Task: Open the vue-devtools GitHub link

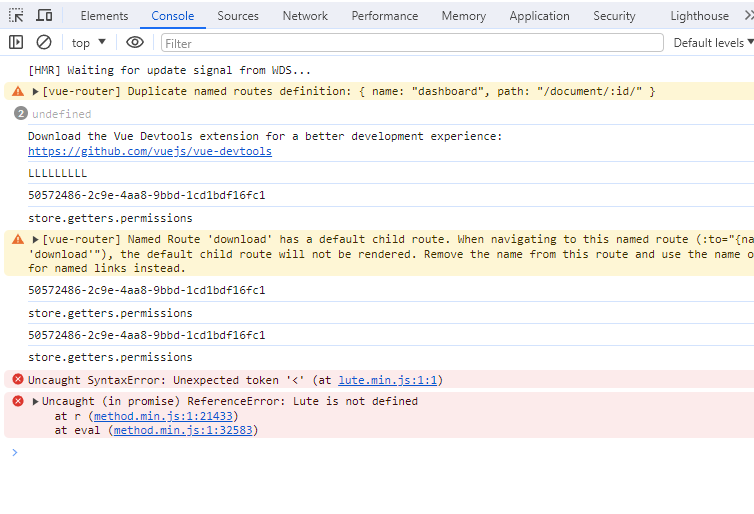Action: point(149,151)
